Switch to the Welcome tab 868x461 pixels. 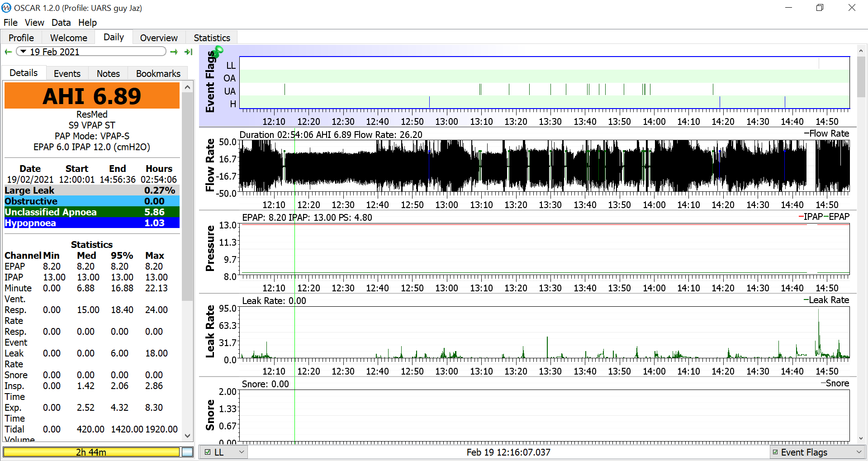pyautogui.click(x=69, y=38)
